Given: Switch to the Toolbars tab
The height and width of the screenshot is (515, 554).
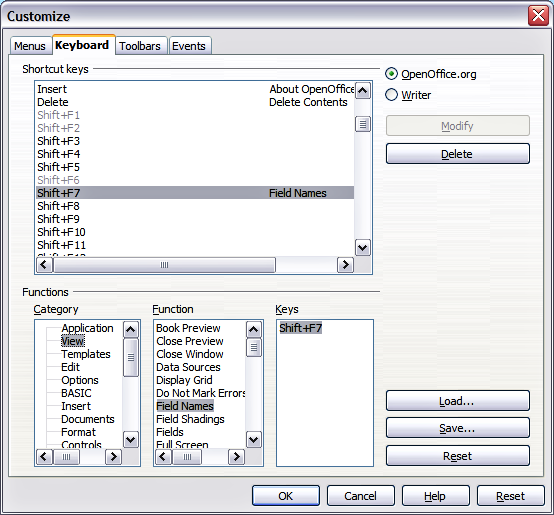Looking at the screenshot, I should click(140, 46).
